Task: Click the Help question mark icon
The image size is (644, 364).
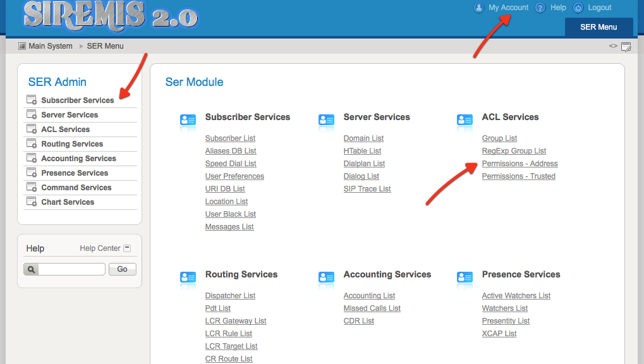Action: (x=540, y=8)
